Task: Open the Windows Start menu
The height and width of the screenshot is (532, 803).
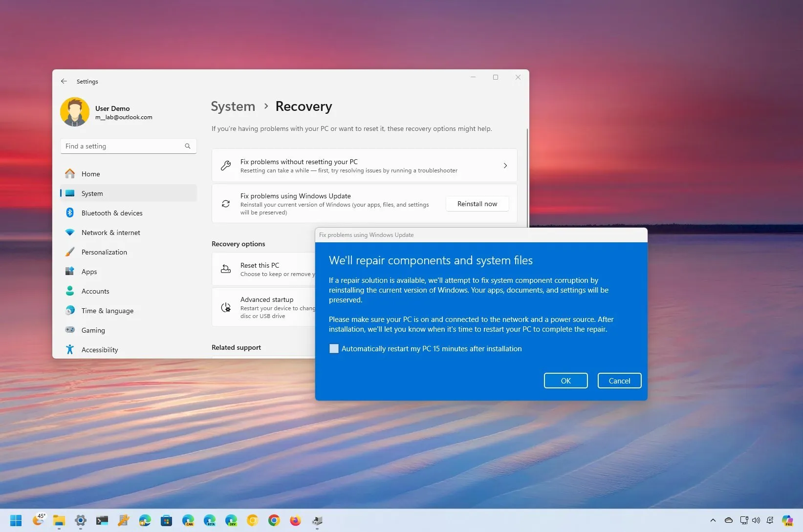Action: click(16, 521)
